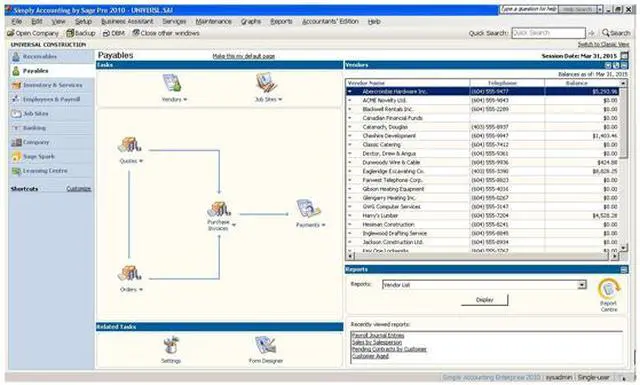
Task: Open the Payments icon
Action: (x=308, y=209)
